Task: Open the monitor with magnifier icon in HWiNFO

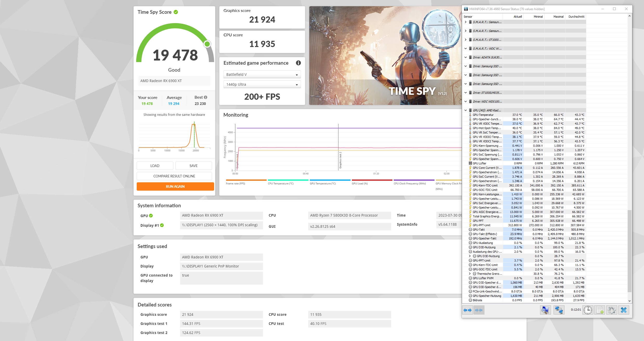Action: point(545,310)
